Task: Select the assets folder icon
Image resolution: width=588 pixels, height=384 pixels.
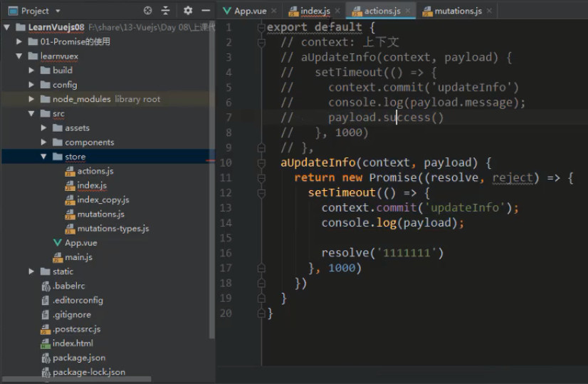Action: [x=58, y=128]
